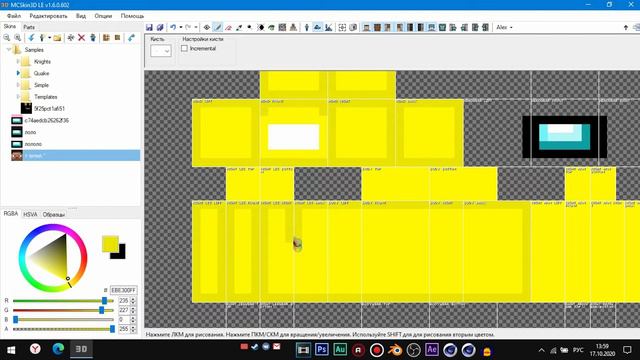The height and width of the screenshot is (360, 640).
Task: Click the up arrow icon at the top right
Action: click(x=626, y=27)
